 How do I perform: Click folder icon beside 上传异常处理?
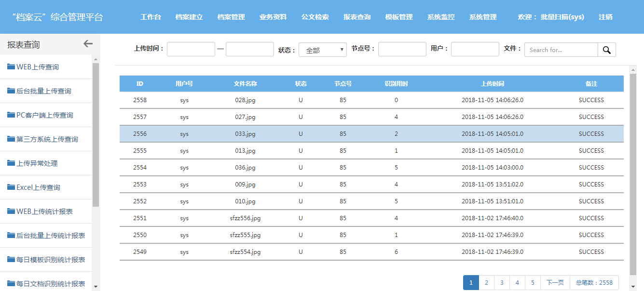click(x=11, y=163)
